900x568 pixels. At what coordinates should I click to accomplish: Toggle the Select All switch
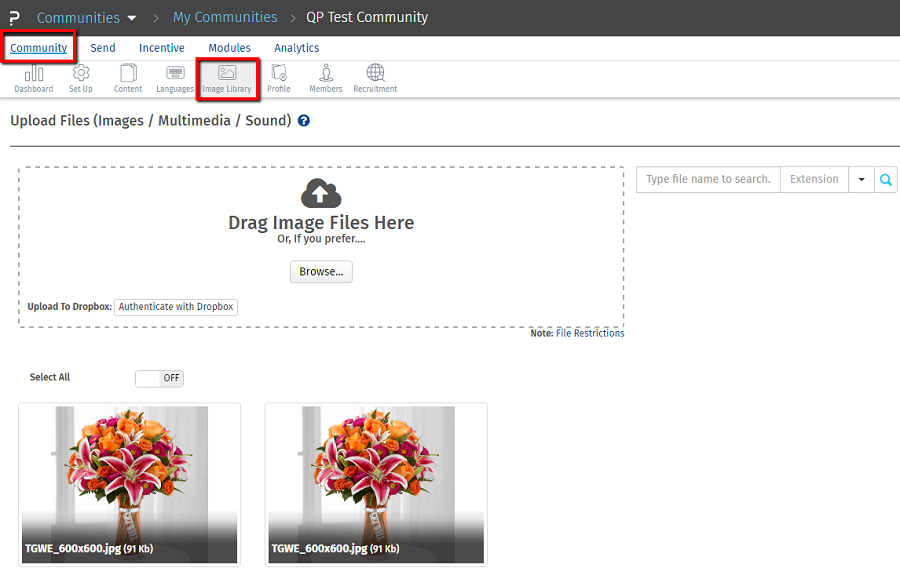tap(160, 378)
